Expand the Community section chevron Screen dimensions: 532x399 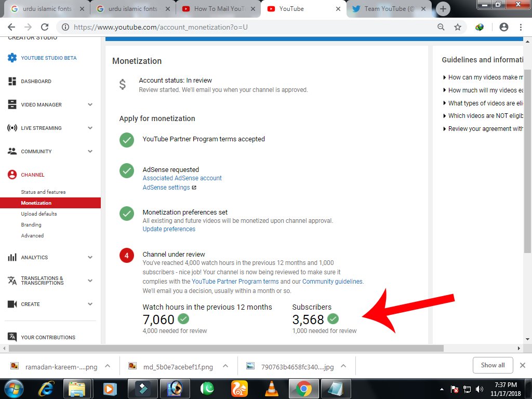click(90, 151)
